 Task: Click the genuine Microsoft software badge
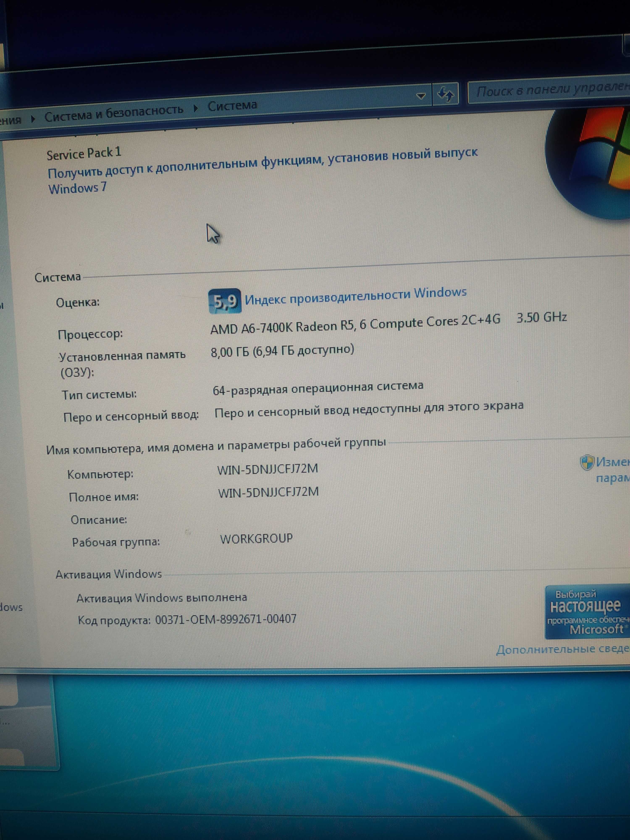click(x=587, y=612)
